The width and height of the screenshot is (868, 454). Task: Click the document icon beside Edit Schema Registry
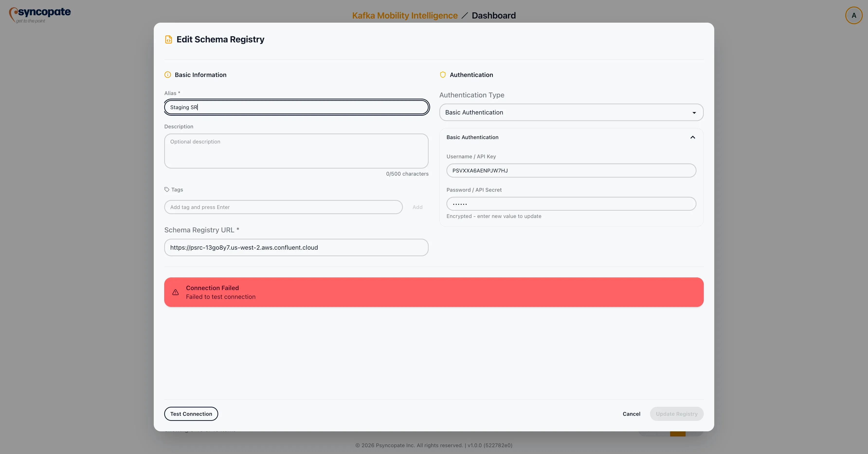(169, 39)
